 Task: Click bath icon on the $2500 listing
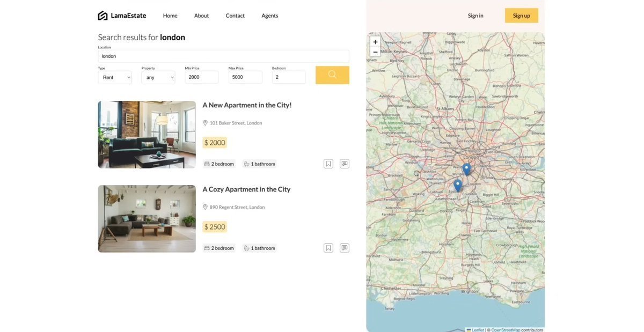pyautogui.click(x=246, y=248)
